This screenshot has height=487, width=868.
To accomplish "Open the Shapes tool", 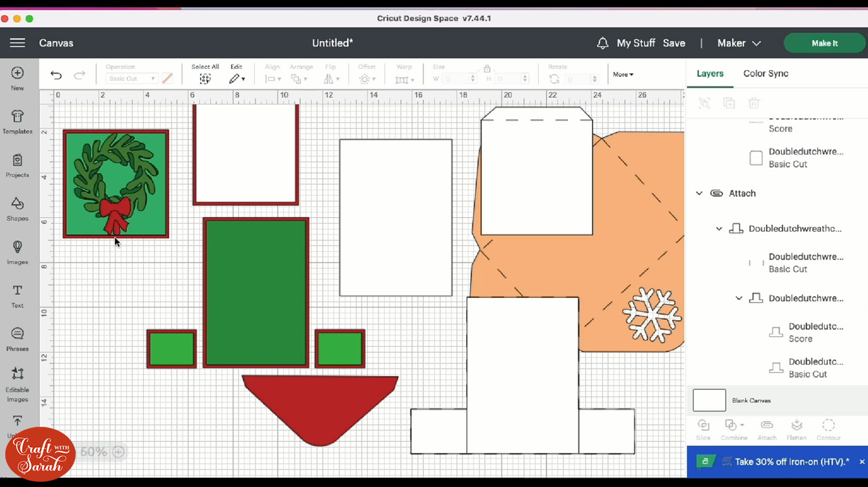I will point(17,209).
